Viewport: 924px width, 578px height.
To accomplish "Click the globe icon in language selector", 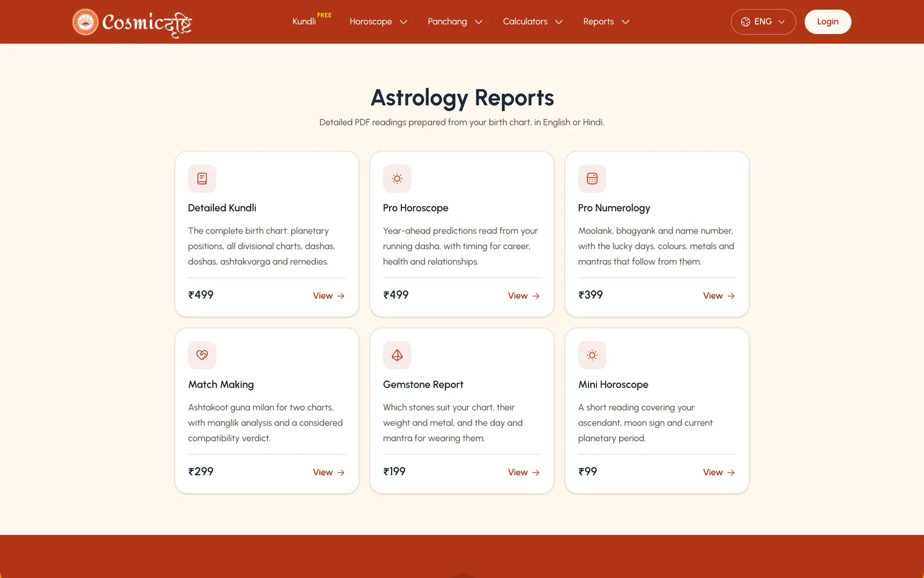I will (746, 22).
